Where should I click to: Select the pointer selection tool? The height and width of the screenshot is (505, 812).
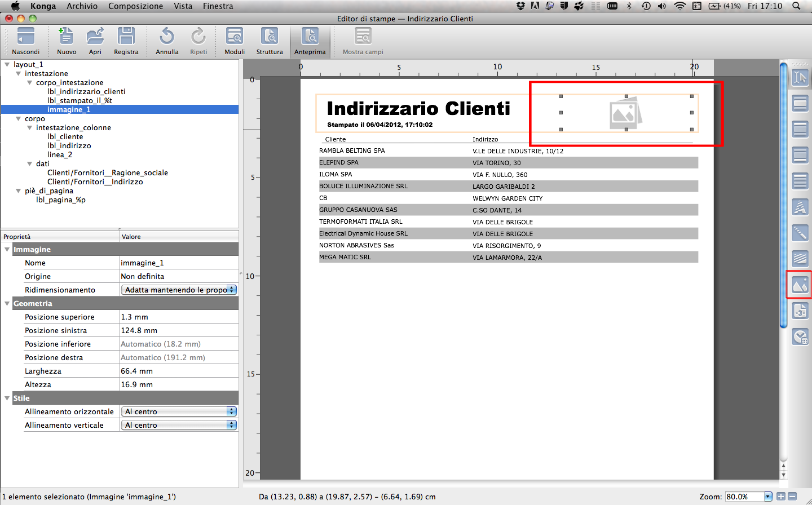tap(800, 77)
